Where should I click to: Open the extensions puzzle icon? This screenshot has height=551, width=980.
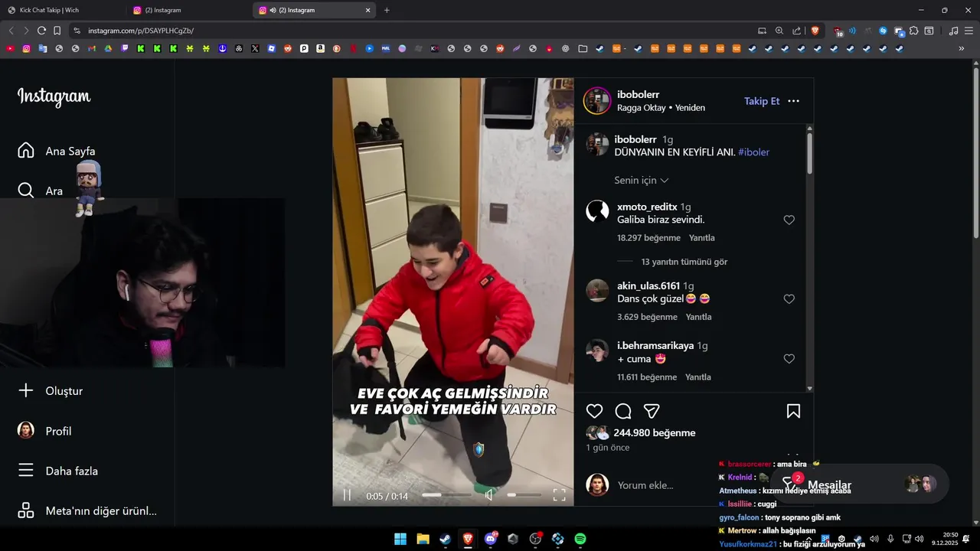913,31
